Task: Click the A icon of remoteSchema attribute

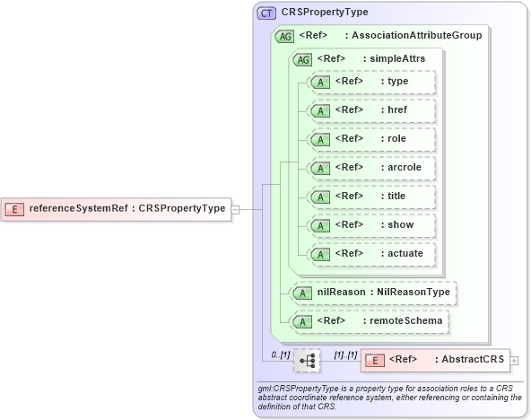Action: tap(302, 322)
